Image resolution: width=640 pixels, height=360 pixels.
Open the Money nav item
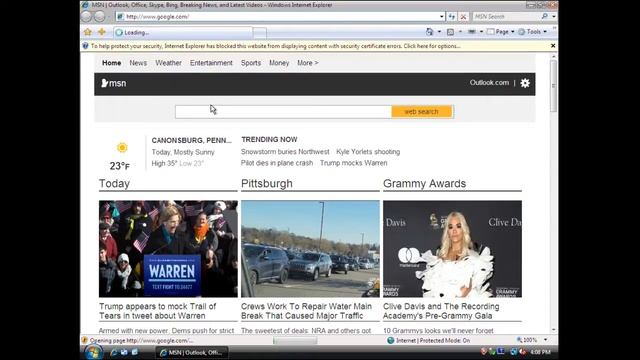[x=279, y=63]
